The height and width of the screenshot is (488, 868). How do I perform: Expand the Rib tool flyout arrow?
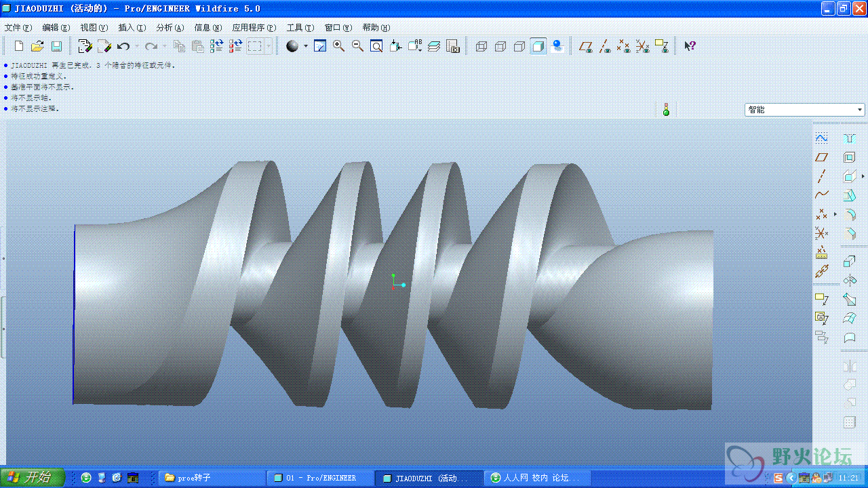point(863,177)
